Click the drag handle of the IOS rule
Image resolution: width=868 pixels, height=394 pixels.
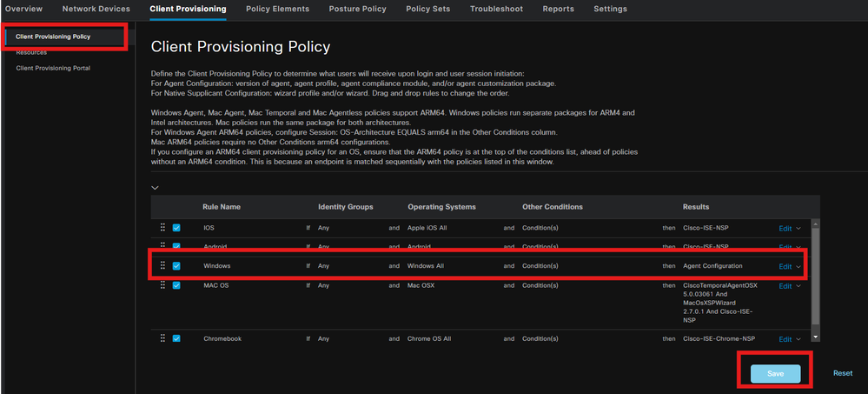pos(162,227)
